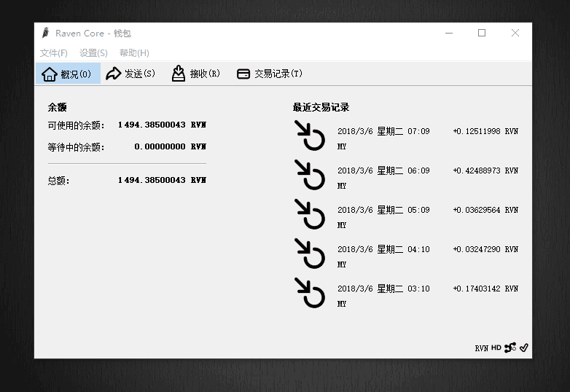The image size is (570, 392).
Task: Maximize the Raven Core window
Action: pyautogui.click(x=482, y=33)
